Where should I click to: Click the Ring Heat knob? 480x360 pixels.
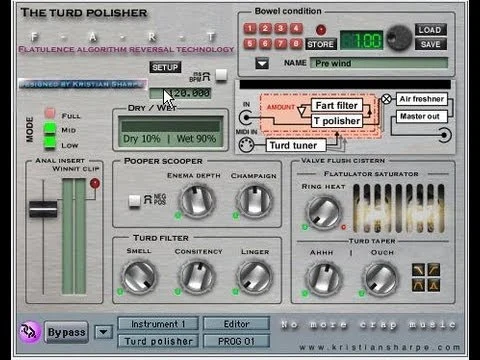point(323,212)
